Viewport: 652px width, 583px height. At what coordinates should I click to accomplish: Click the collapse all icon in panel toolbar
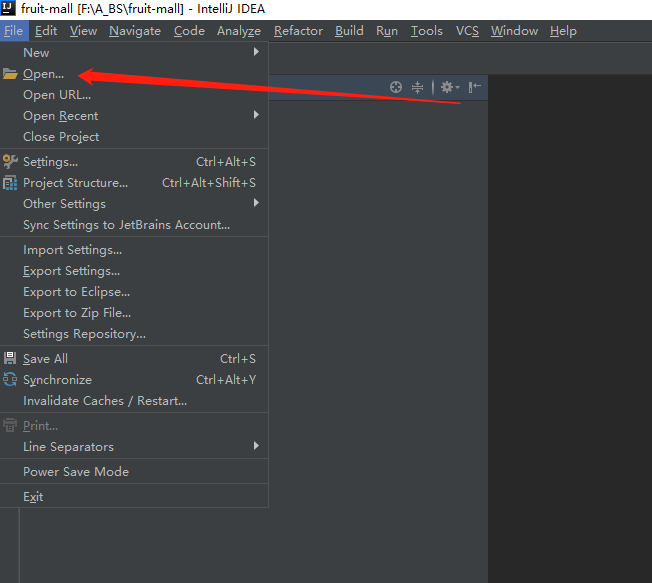(417, 87)
